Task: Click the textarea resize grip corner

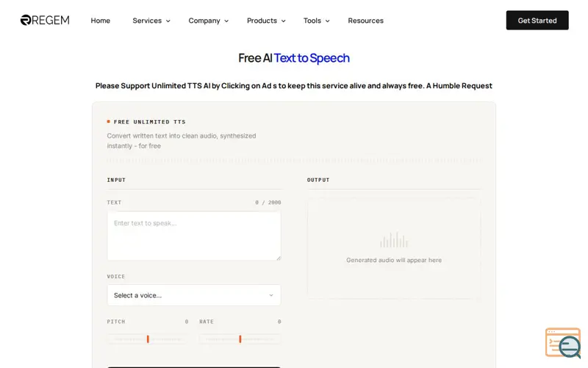Action: tap(279, 258)
